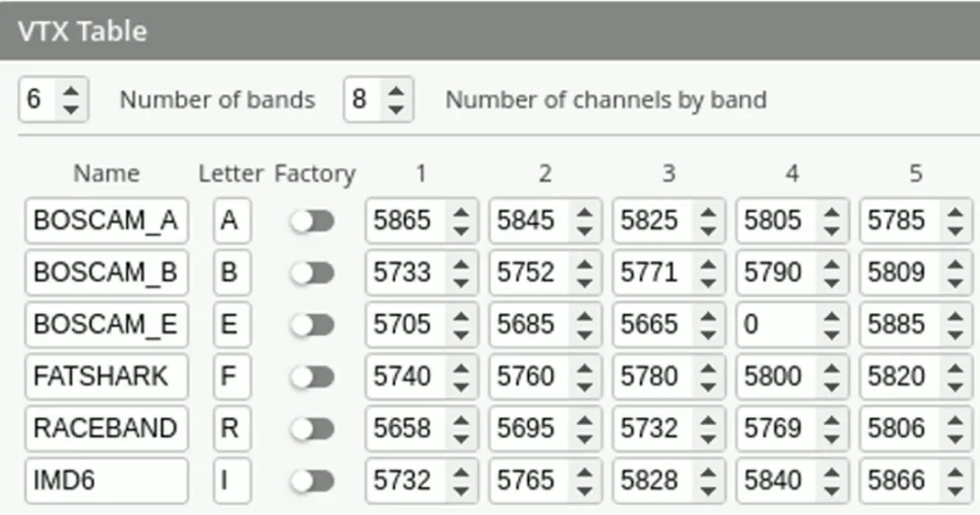Increment BOSCAM_B channel 5 value 5809
Image resolution: width=980 pixels, height=515 pixels.
pyautogui.click(x=956, y=265)
